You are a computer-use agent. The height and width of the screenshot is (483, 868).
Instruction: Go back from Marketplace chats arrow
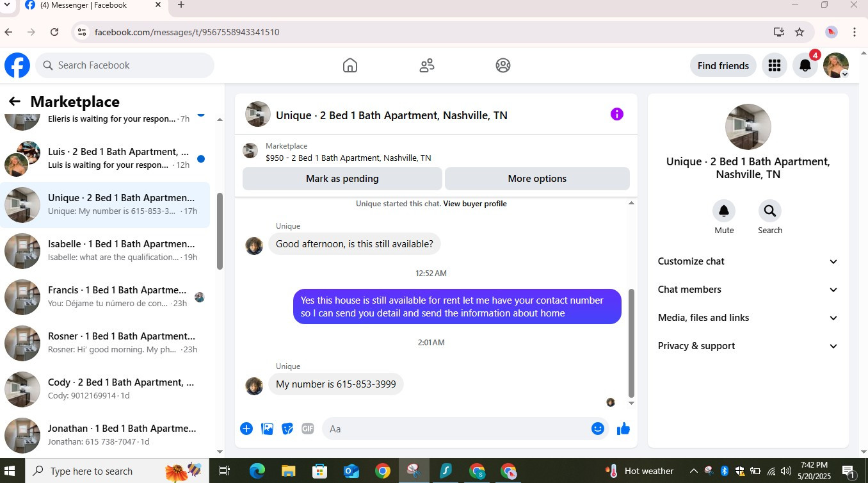point(14,101)
